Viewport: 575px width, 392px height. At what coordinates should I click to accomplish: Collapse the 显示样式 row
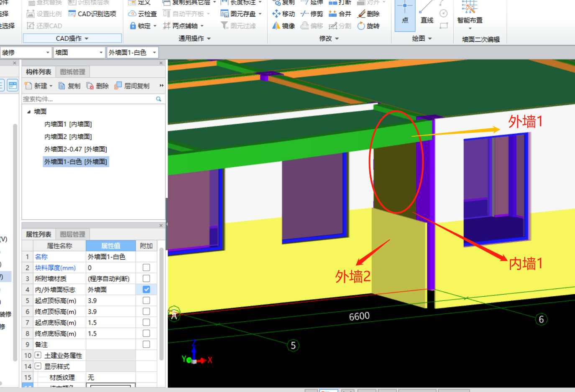click(x=38, y=366)
